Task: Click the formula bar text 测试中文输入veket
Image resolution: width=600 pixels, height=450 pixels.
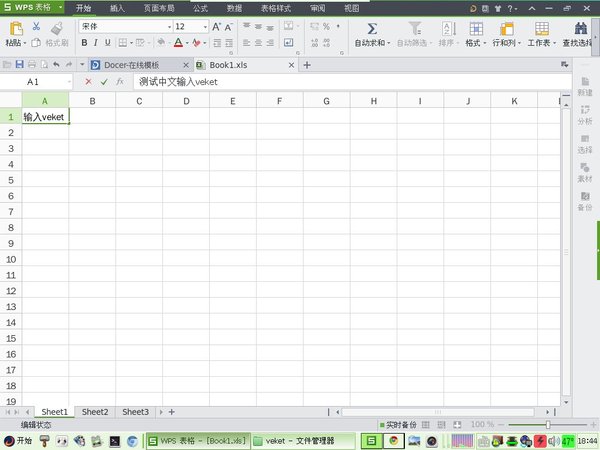Action: [178, 82]
